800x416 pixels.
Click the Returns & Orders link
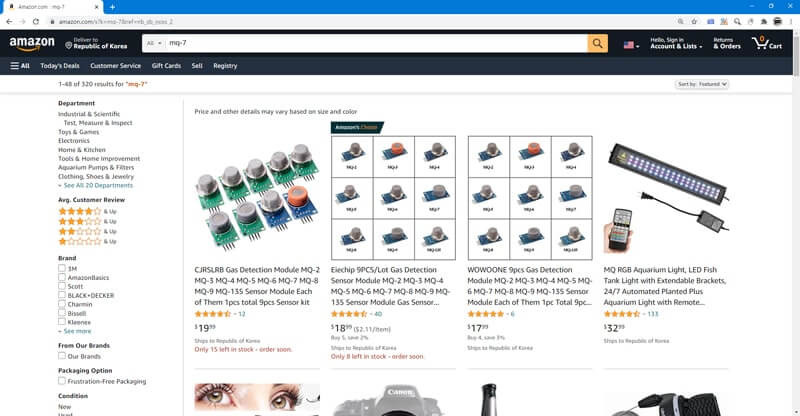(727, 43)
